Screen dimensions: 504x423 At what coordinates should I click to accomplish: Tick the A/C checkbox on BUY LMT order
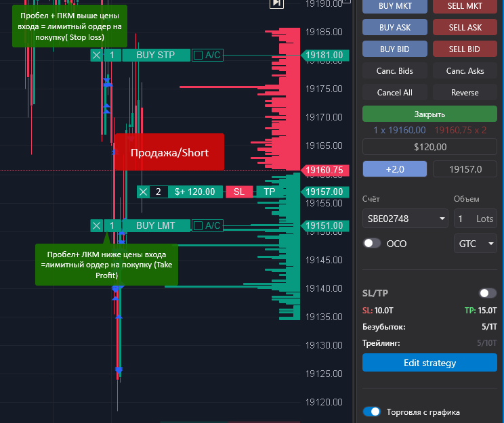pos(198,225)
